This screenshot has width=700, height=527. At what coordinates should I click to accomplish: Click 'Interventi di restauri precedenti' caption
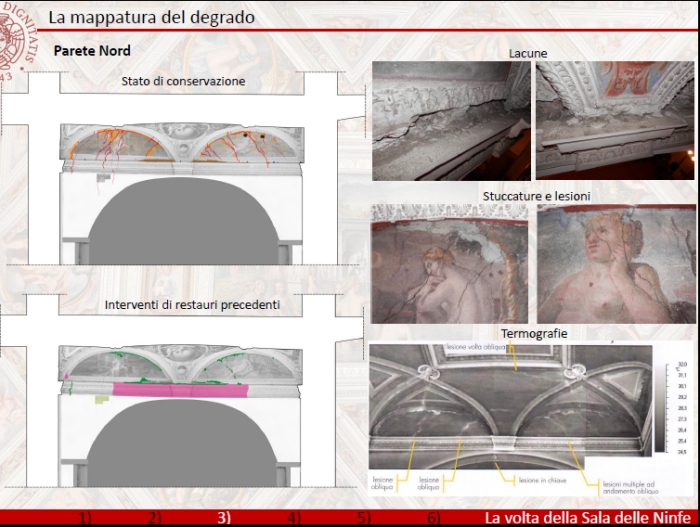(192, 304)
